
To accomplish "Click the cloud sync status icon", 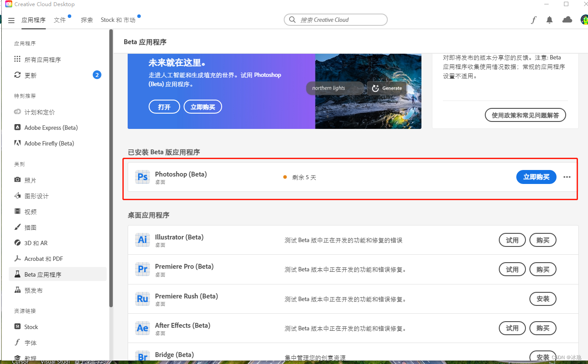I will point(567,20).
